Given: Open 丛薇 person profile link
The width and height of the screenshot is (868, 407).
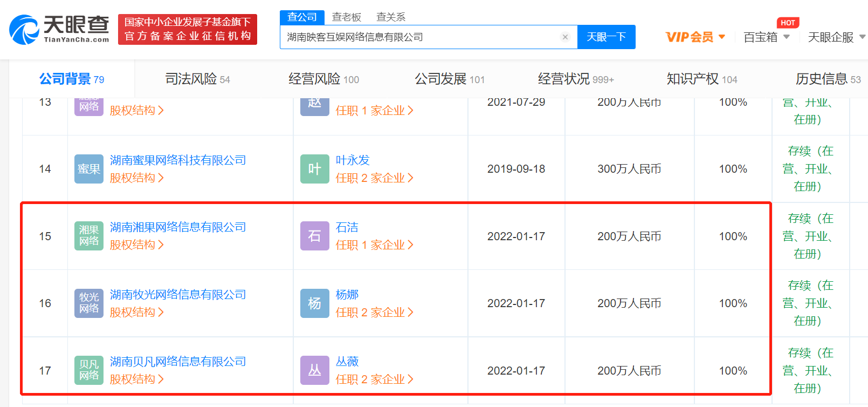Looking at the screenshot, I should tap(347, 362).
